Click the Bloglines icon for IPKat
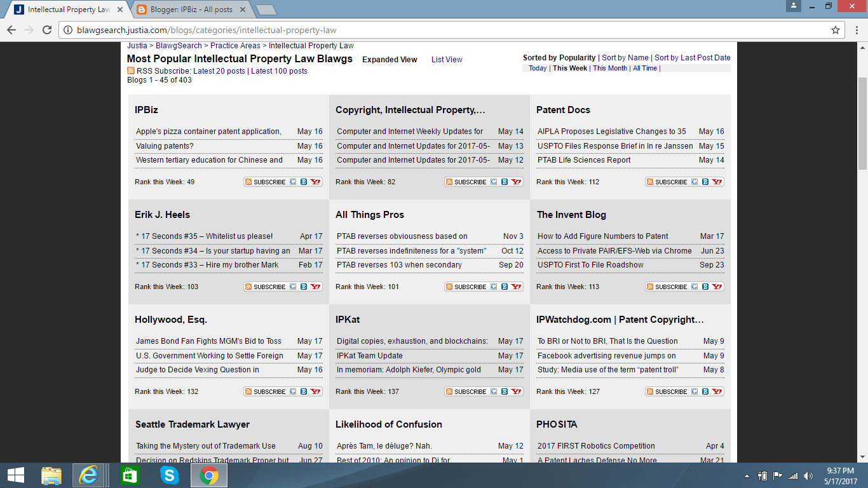The height and width of the screenshot is (488, 868). tap(505, 391)
